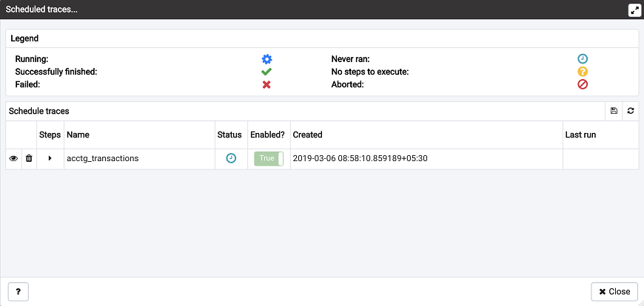Screen dimensions: 644x306
Task: Click the red Failed cross icon
Action: coord(266,85)
